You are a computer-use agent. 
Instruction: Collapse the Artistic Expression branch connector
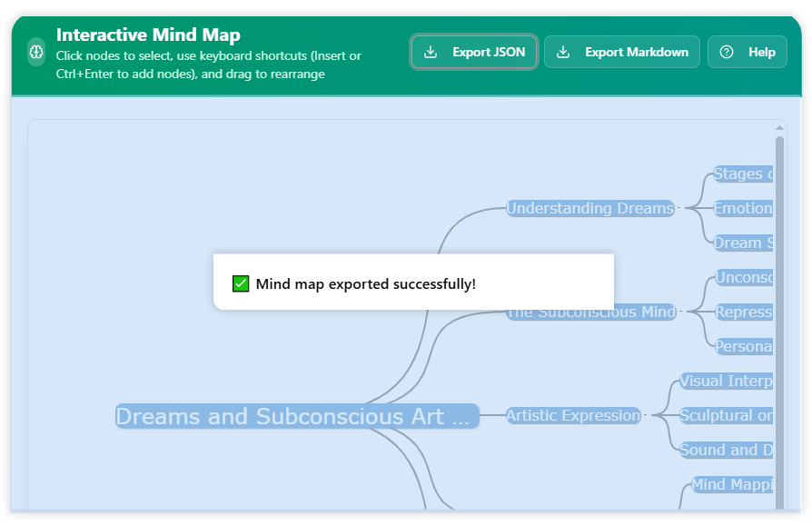tap(647, 415)
